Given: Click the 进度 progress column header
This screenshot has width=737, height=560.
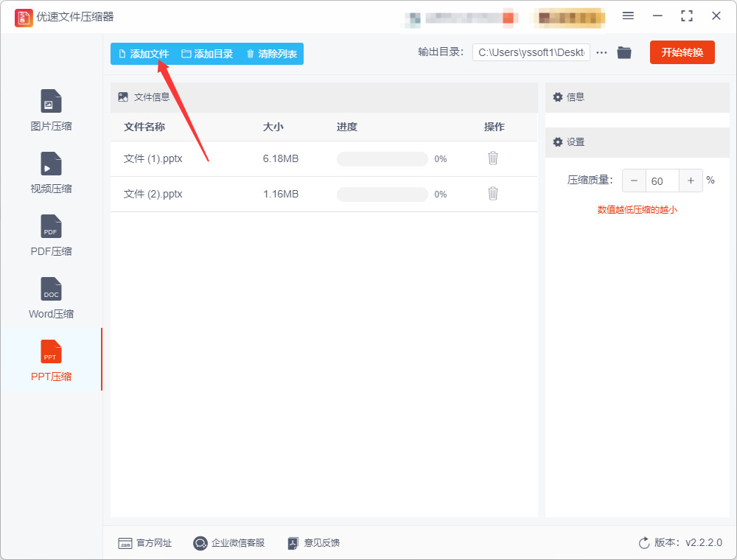Looking at the screenshot, I should [347, 127].
